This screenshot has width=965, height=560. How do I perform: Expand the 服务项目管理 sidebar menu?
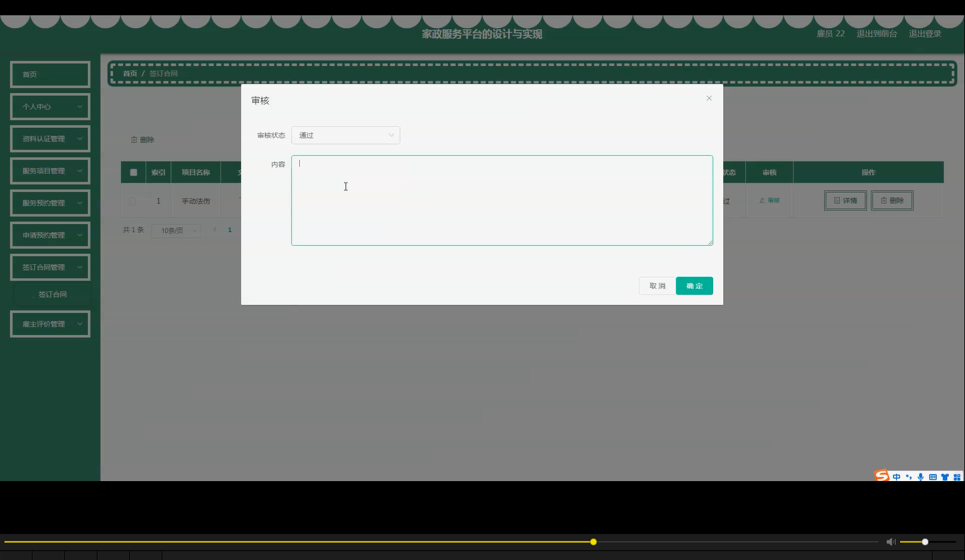click(50, 171)
